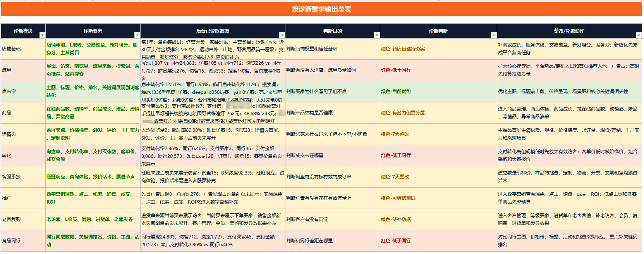The height and width of the screenshot is (254, 644).
Task: Click the 流量 module cell
Action: pos(23,70)
